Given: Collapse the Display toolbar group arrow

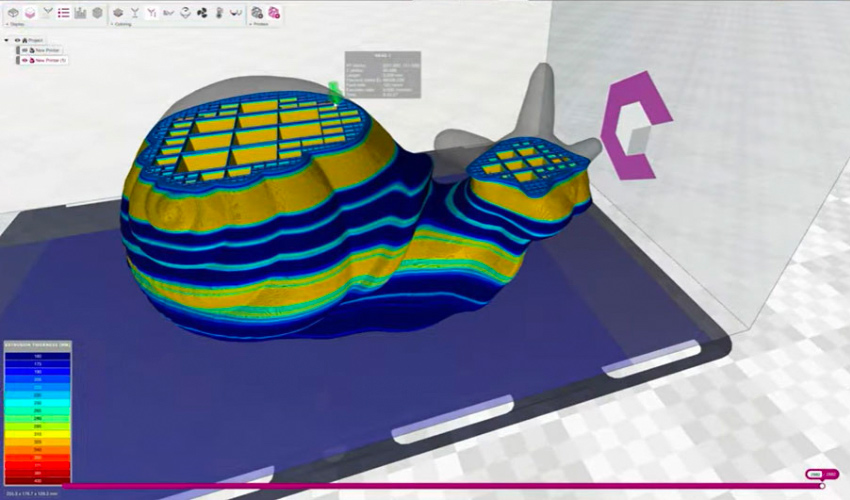Looking at the screenshot, I should [x=6, y=24].
